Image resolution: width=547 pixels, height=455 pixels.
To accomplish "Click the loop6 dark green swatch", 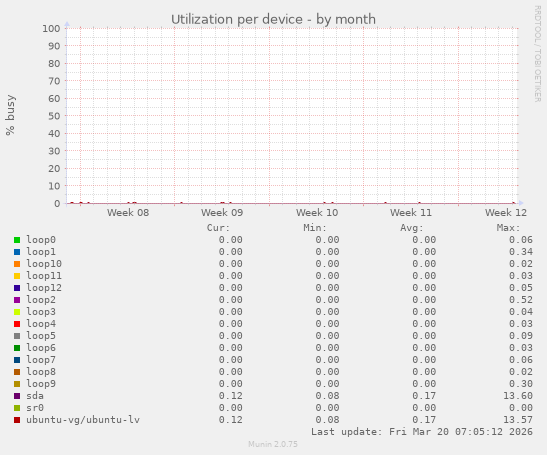I will (17, 348).
